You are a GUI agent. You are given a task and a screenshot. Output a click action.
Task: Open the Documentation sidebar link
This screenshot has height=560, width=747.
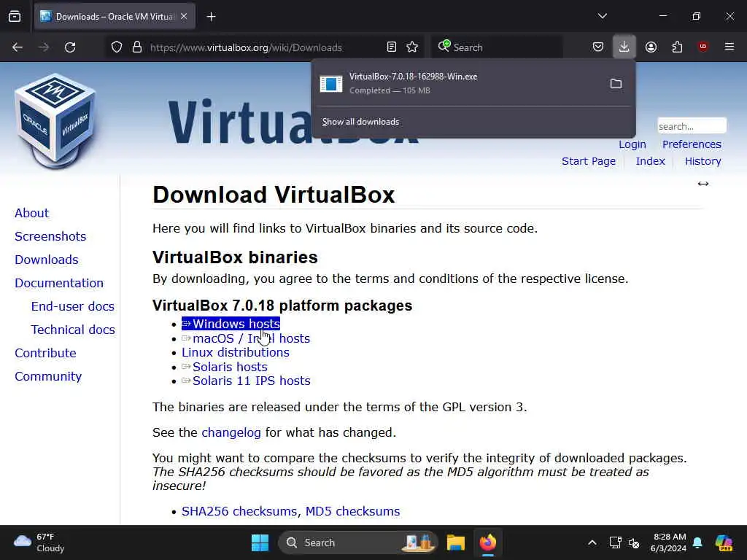click(x=59, y=283)
